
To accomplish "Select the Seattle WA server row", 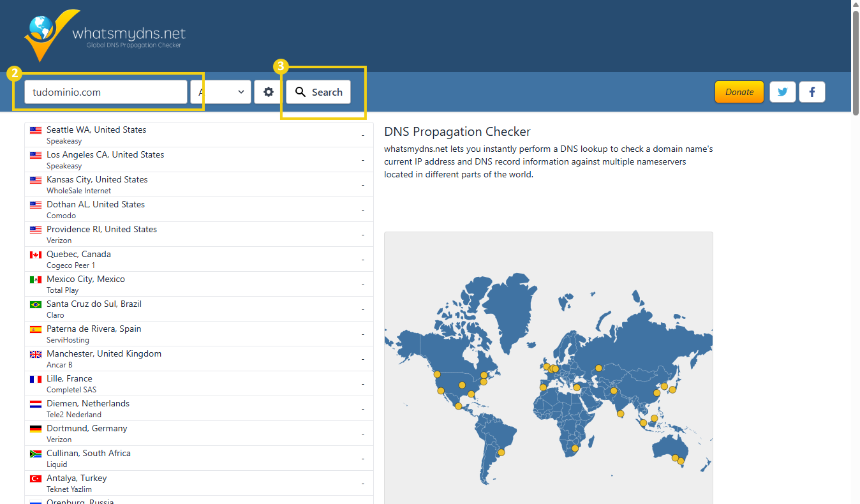I will pyautogui.click(x=198, y=135).
